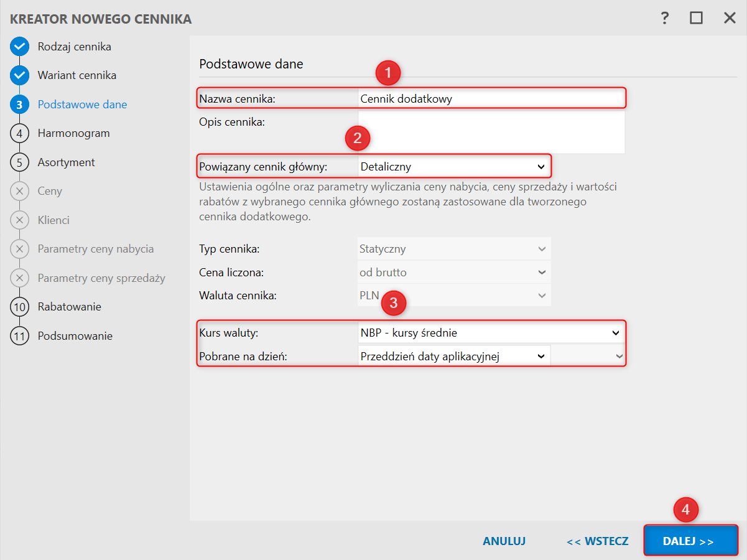Click the step 10 Rabatowanie circle icon
The height and width of the screenshot is (560, 747).
[20, 307]
